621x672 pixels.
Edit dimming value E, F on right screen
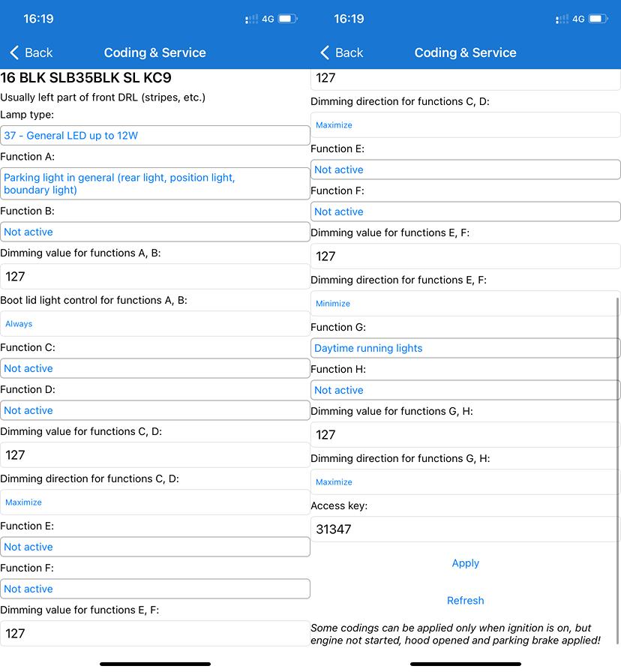coord(466,256)
